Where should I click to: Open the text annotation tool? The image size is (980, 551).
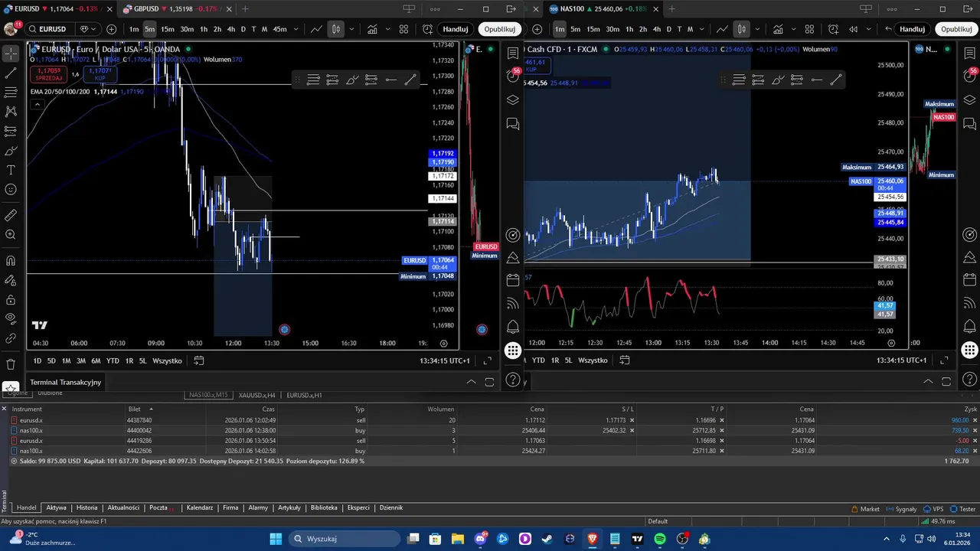click(x=11, y=170)
